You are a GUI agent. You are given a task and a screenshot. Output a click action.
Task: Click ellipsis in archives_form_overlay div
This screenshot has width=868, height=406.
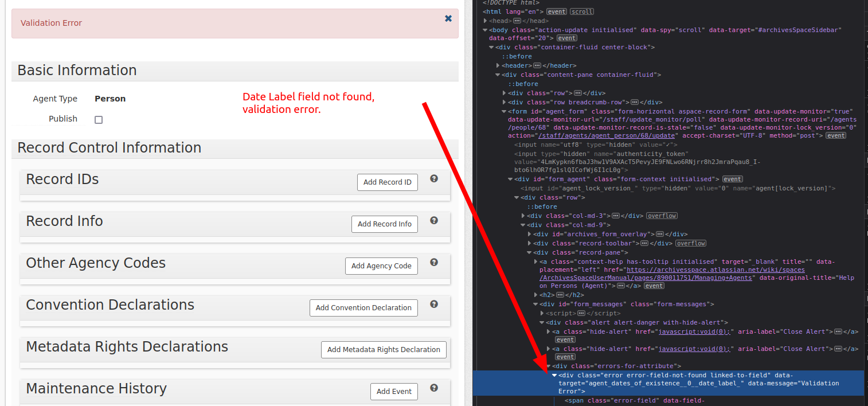[x=660, y=234]
